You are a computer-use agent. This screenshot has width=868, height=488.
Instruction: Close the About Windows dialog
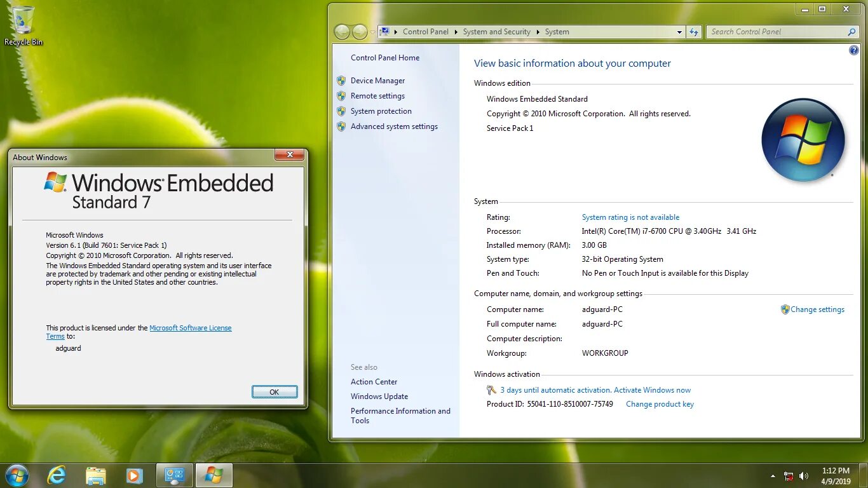click(x=290, y=155)
